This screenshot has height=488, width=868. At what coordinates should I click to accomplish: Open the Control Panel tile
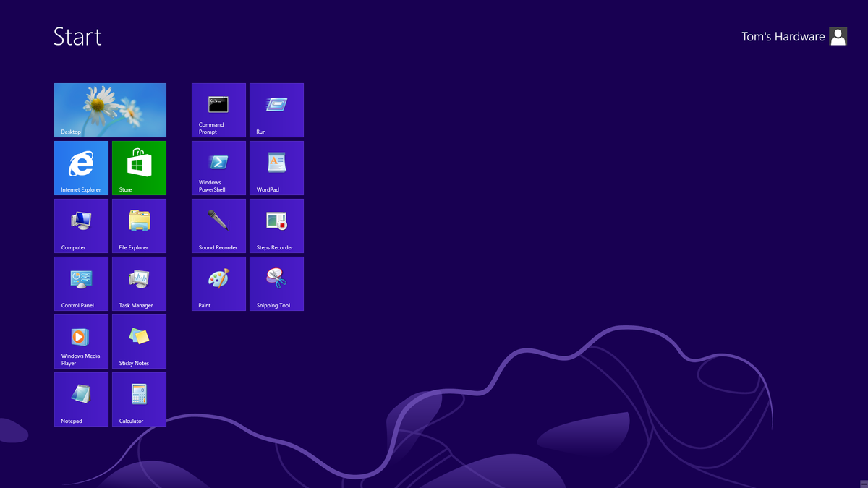[x=81, y=283]
